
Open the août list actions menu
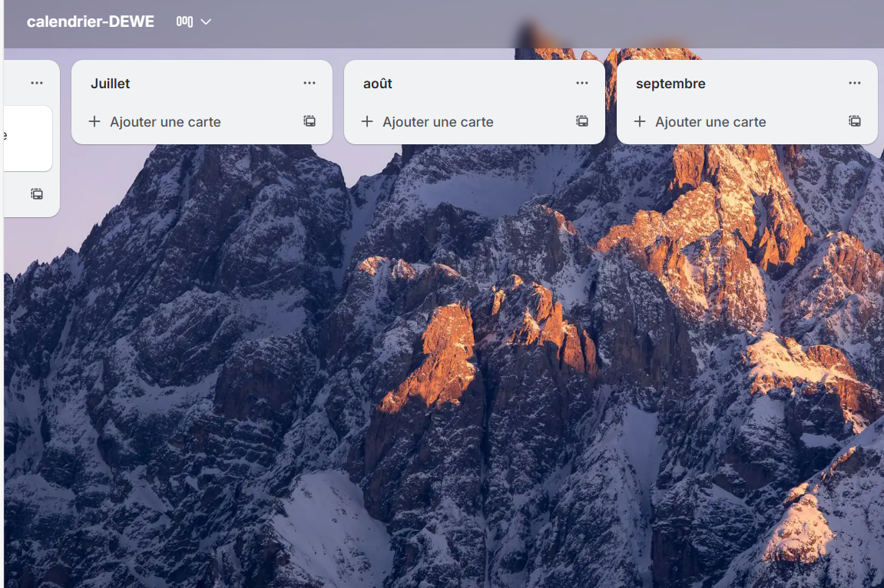click(x=582, y=83)
